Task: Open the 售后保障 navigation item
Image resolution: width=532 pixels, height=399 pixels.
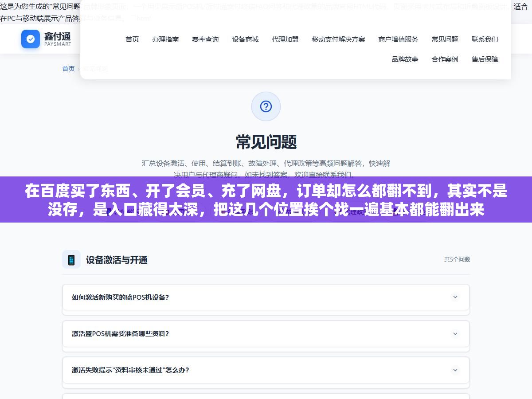Action: click(485, 59)
